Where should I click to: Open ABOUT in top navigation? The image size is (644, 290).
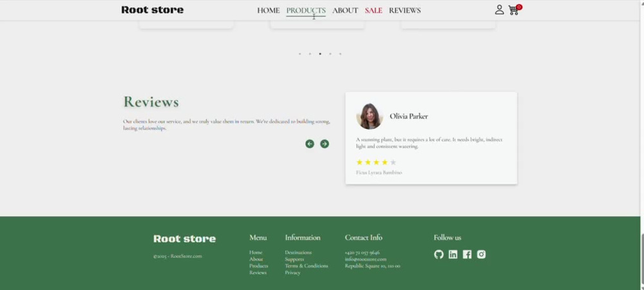pos(345,11)
